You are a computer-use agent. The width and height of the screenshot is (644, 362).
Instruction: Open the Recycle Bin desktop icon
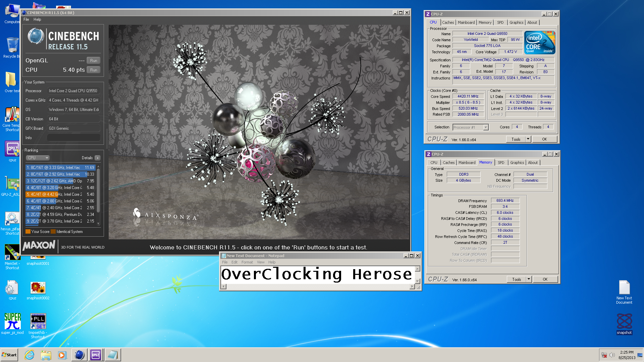coord(12,48)
